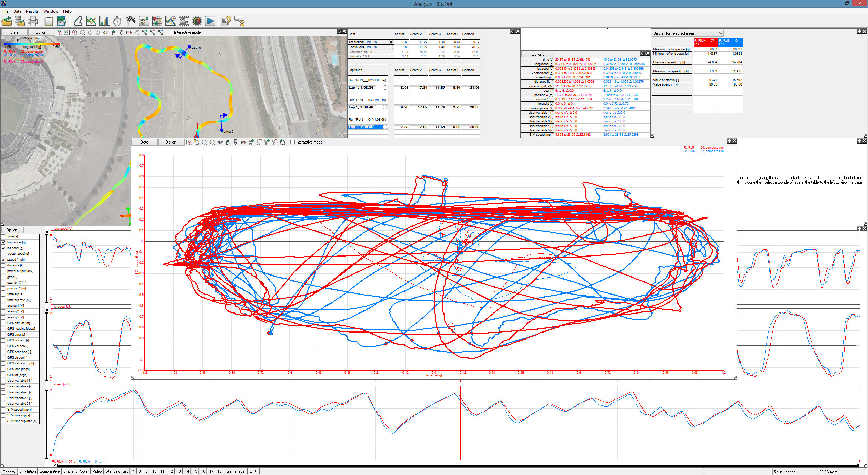The height and width of the screenshot is (475, 868).
Task: Open the help question document icon
Action: pos(226,21)
